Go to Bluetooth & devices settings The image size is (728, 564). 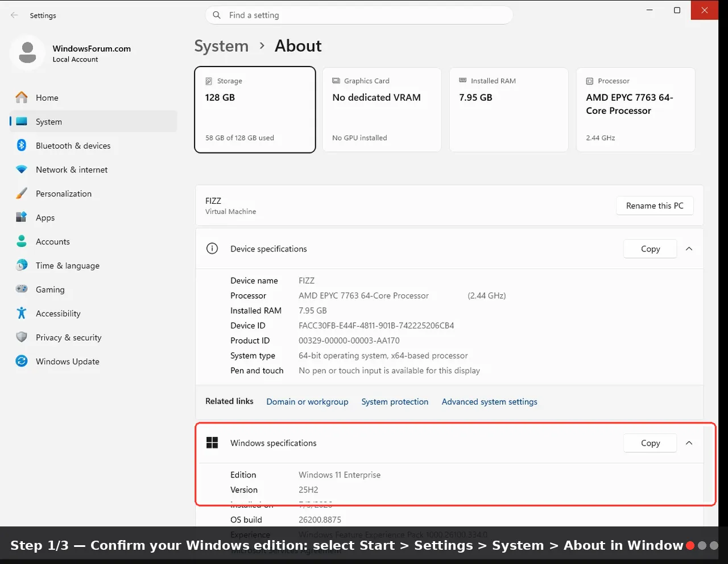[x=93, y=146]
